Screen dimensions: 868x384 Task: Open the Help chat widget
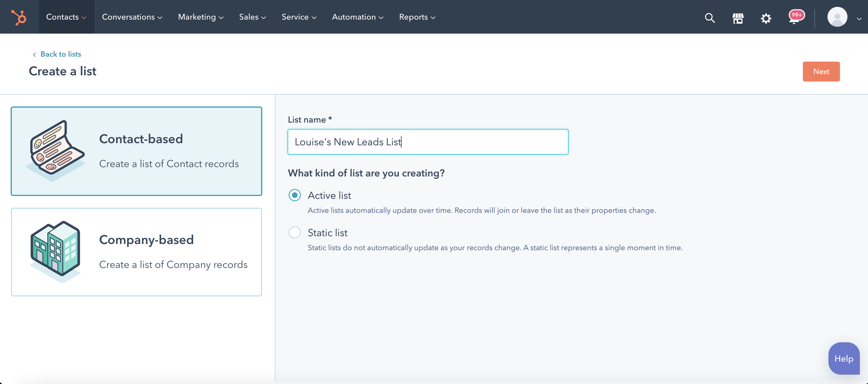coord(844,358)
